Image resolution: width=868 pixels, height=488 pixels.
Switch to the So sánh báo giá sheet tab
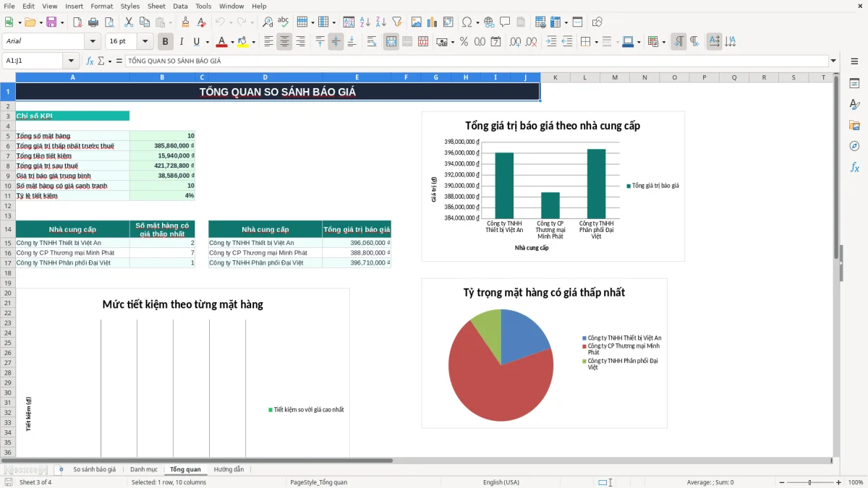94,469
